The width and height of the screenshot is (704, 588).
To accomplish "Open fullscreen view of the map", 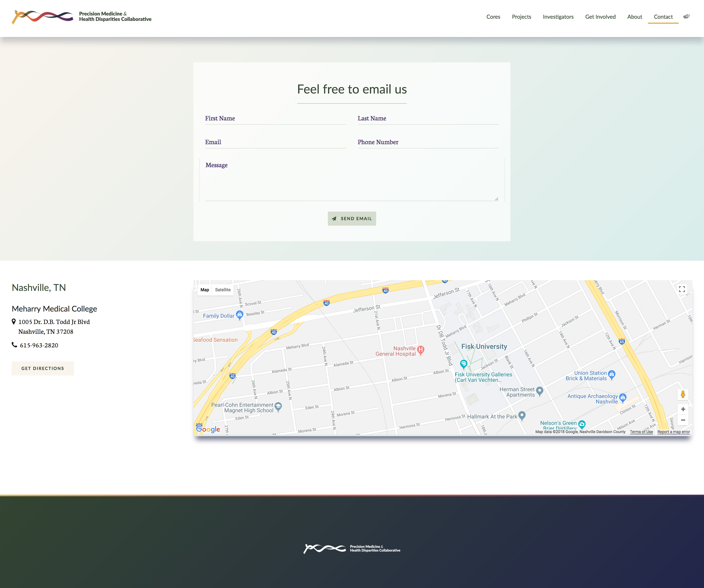I will [682, 289].
